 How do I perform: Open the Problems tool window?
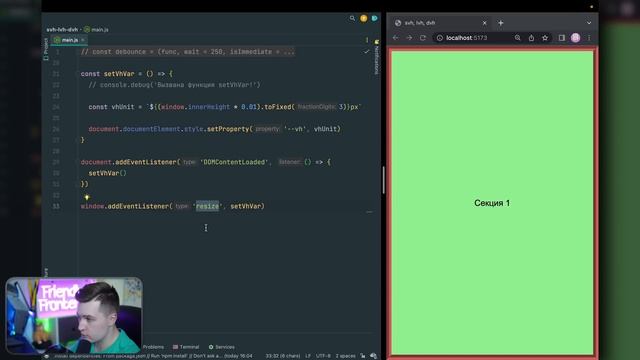(153, 347)
